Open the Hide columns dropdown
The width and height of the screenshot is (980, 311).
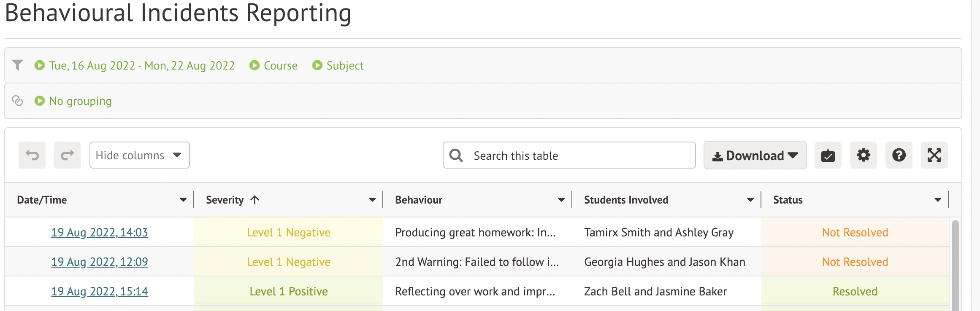(x=139, y=155)
